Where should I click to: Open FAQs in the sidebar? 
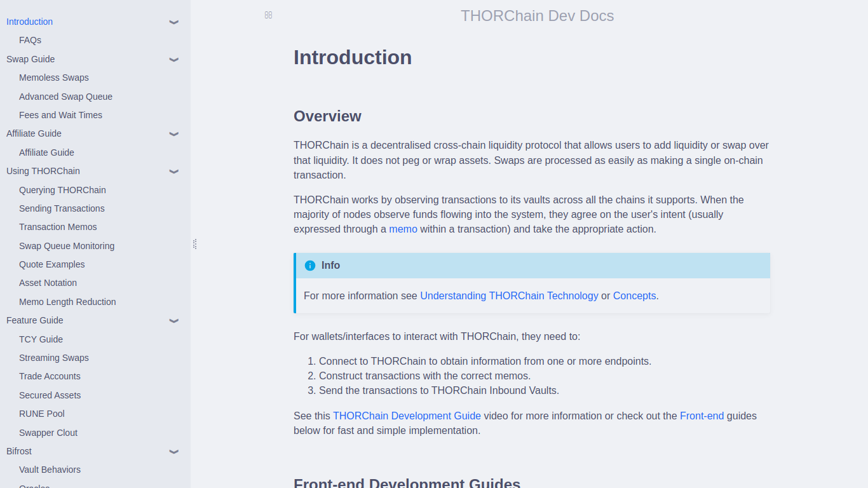coord(30,40)
